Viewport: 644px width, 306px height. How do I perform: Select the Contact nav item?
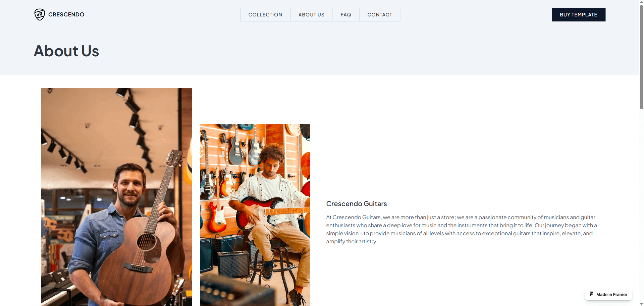pos(380,15)
